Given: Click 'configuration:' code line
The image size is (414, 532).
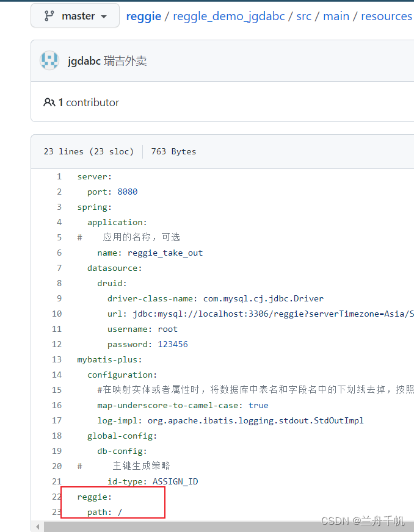Looking at the screenshot, I should (122, 375).
